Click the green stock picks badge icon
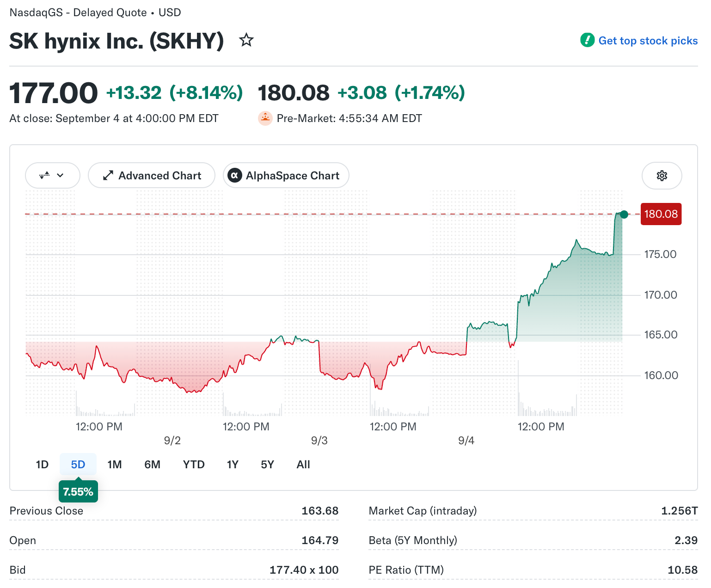The height and width of the screenshot is (588, 711). [x=588, y=40]
